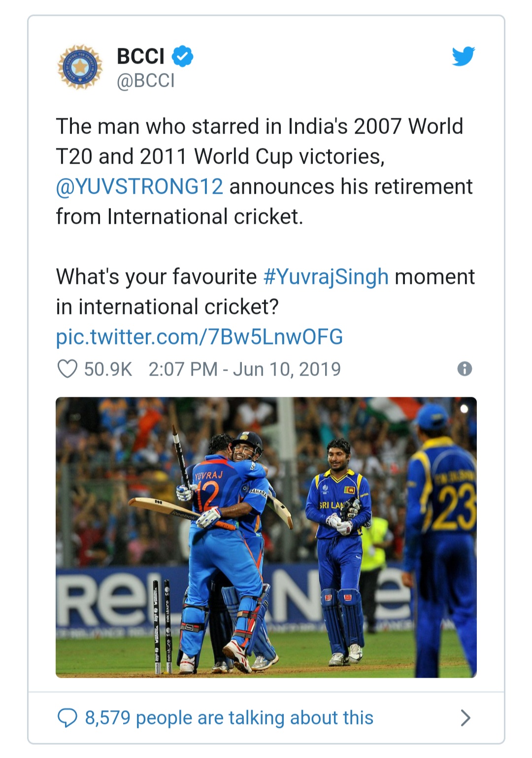This screenshot has height=758, width=532.
Task: Open the BCCI display name
Action: [140, 56]
